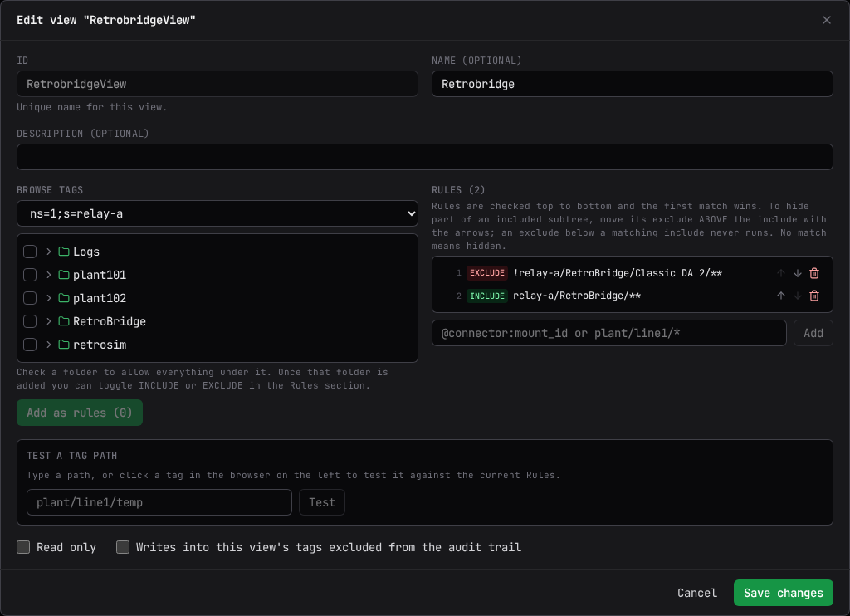Delete the INCLUDE RetroBridge rule
This screenshot has width=850, height=616.
(814, 296)
